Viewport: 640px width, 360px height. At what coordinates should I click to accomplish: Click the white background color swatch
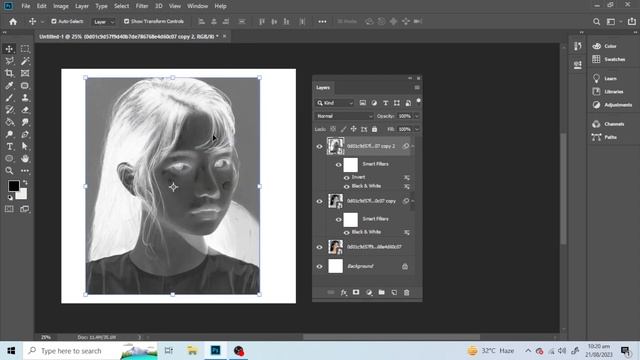[23, 195]
